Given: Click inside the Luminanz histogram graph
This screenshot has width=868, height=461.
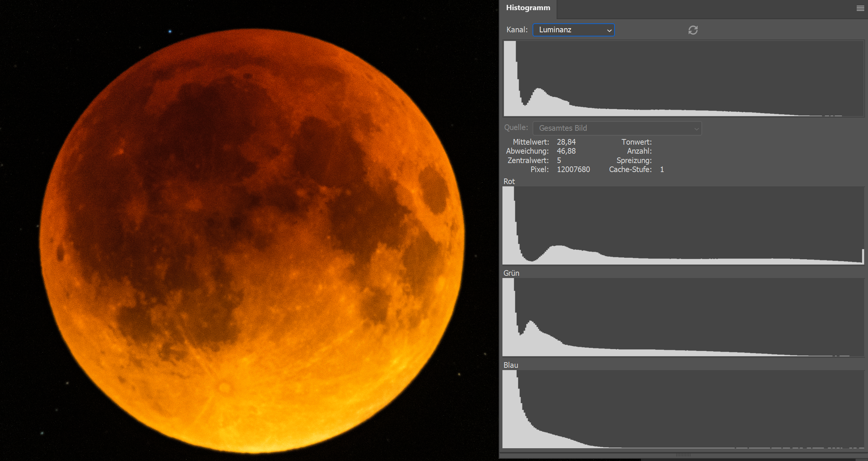Looking at the screenshot, I should (x=683, y=79).
